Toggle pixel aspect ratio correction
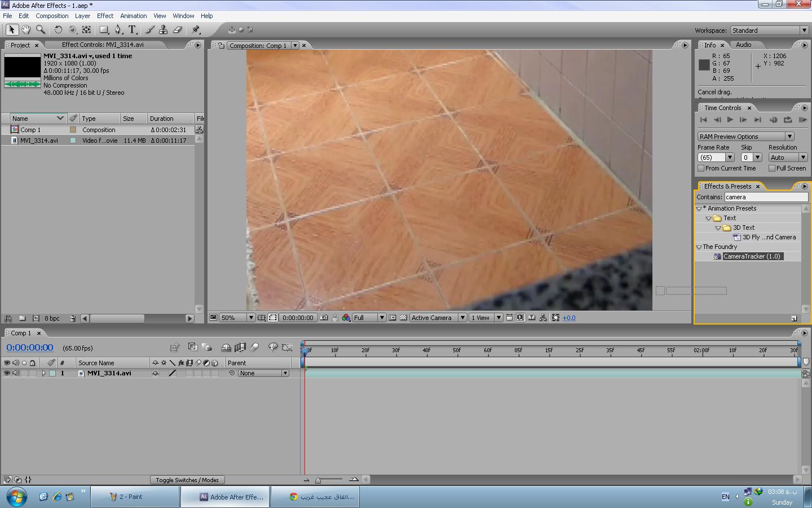Screen dimensions: 812x508 point(509,318)
